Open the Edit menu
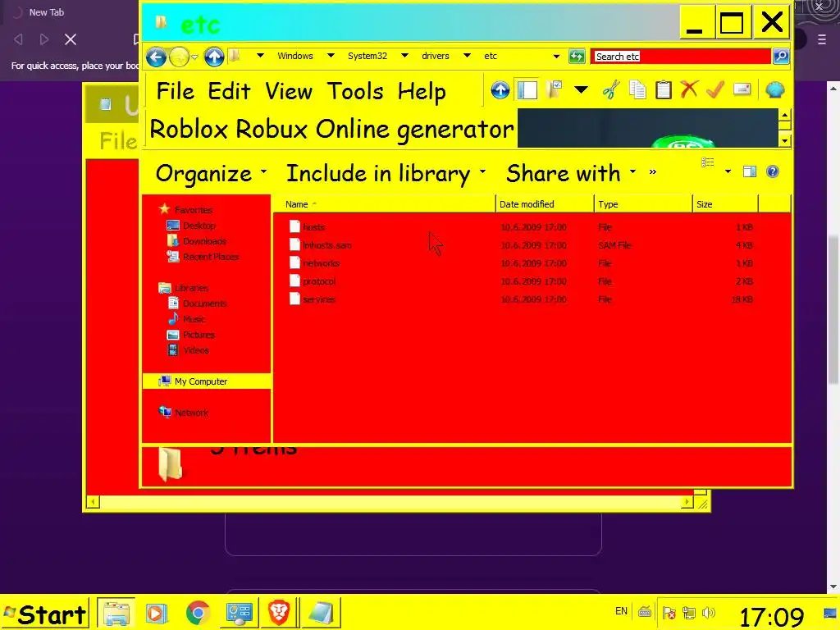Viewport: 840px width, 630px height. pos(230,91)
